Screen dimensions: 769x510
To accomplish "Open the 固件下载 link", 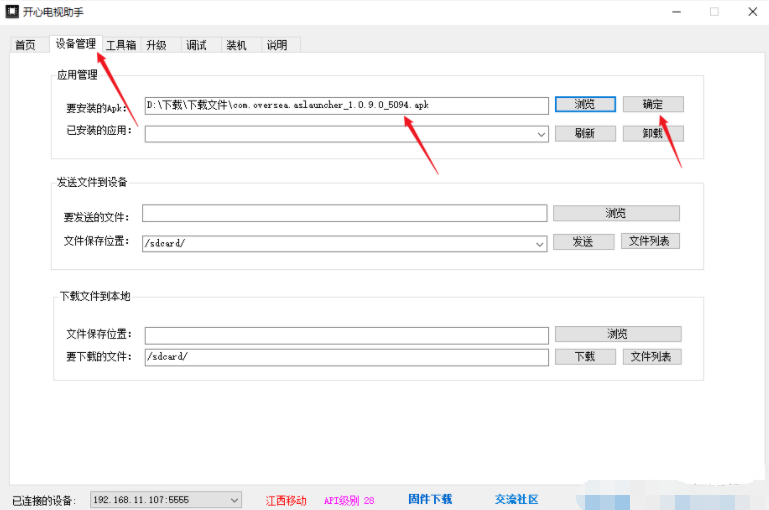I will [430, 499].
